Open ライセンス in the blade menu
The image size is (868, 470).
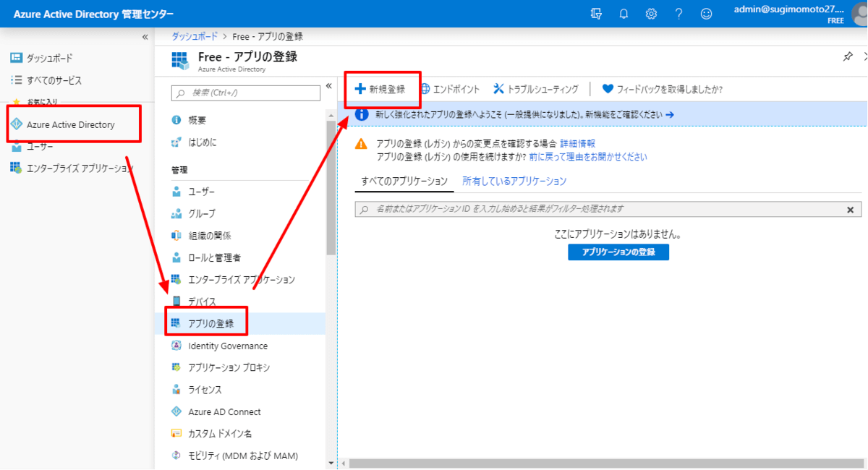pos(205,390)
